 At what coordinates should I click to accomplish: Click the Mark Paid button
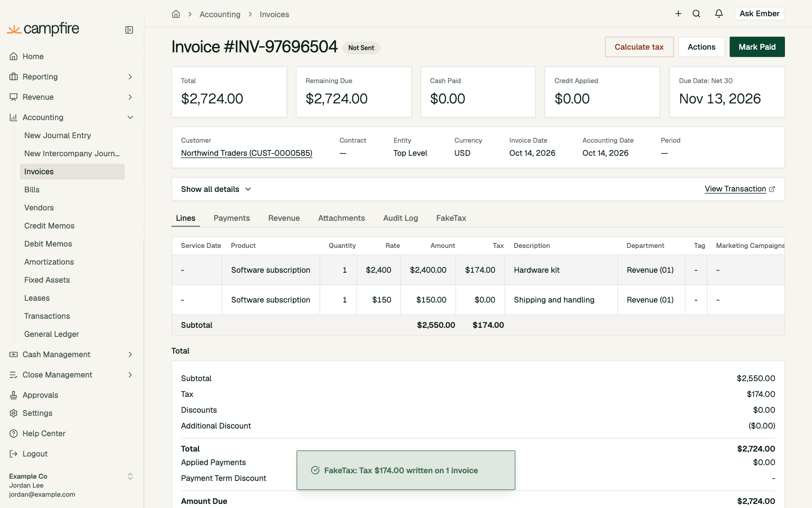coord(757,47)
